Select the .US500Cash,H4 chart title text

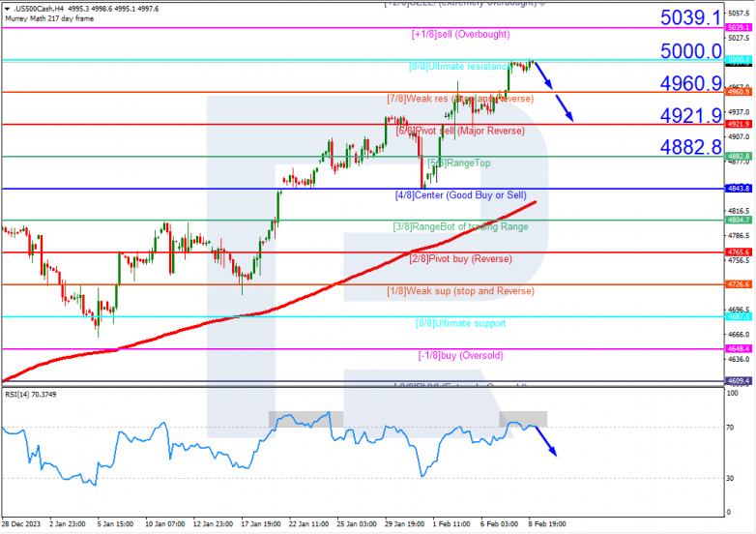point(39,9)
